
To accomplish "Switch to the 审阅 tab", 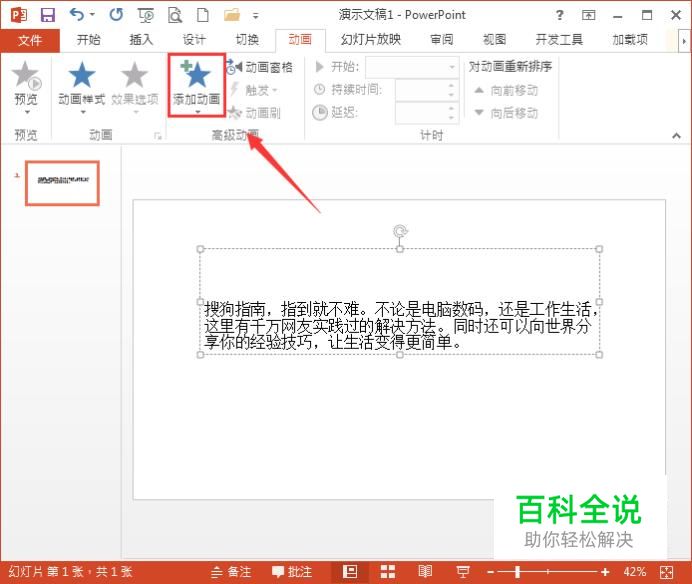I will click(442, 40).
